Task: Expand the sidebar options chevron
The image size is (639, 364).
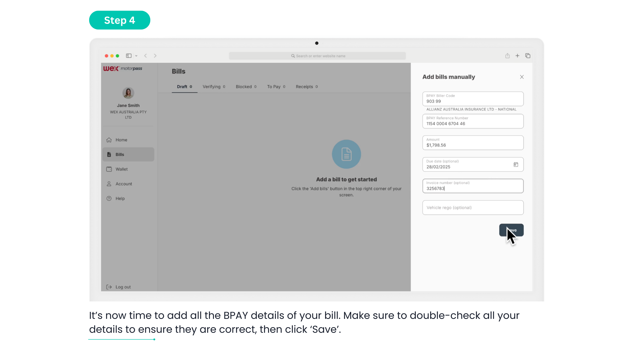Action: [136, 56]
